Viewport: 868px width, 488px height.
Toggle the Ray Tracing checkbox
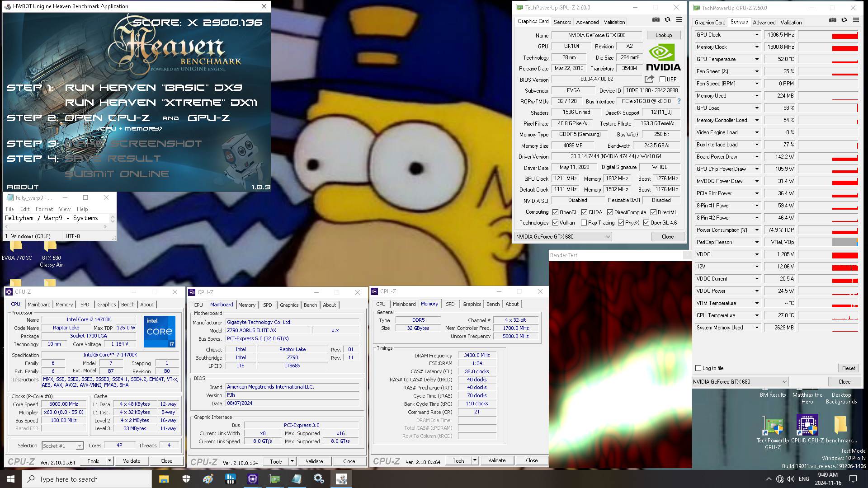584,223
